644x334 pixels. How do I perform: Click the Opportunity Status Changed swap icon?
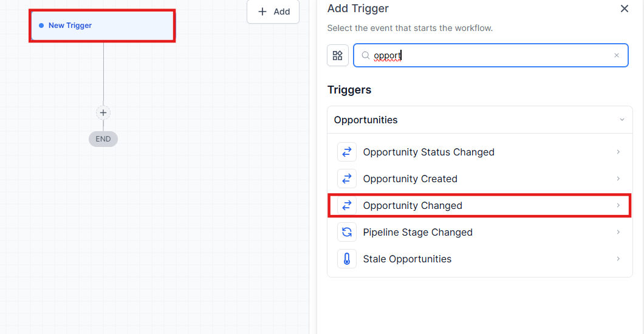[x=347, y=152]
